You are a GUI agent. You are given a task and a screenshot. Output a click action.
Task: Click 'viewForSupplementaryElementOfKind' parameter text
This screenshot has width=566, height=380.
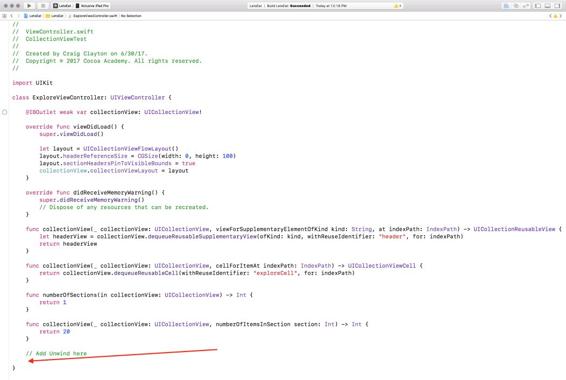coord(272,229)
